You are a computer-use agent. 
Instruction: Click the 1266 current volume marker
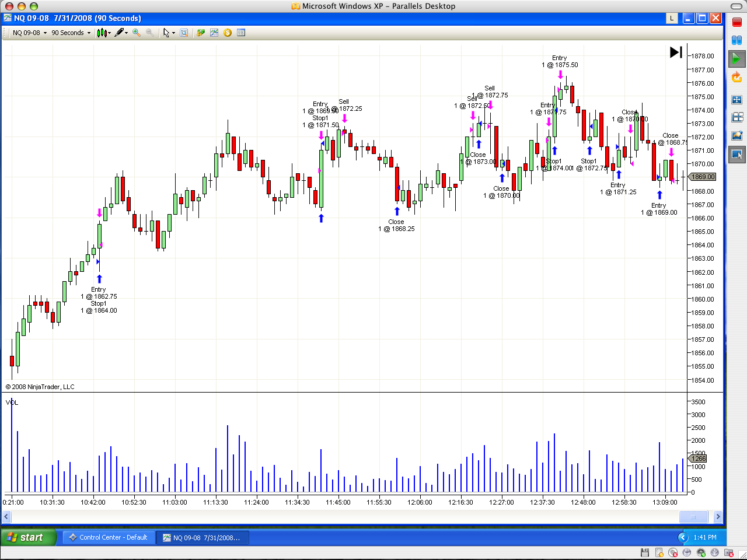click(698, 459)
